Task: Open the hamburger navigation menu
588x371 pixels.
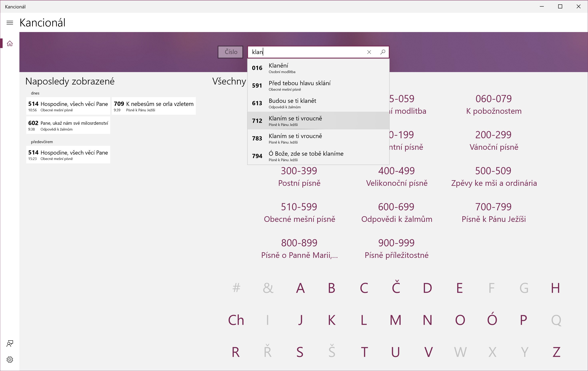Action: tap(10, 23)
